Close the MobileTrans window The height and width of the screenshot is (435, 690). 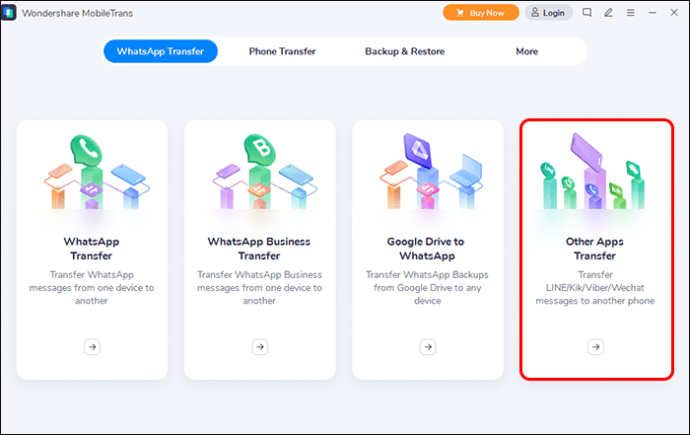pyautogui.click(x=674, y=12)
